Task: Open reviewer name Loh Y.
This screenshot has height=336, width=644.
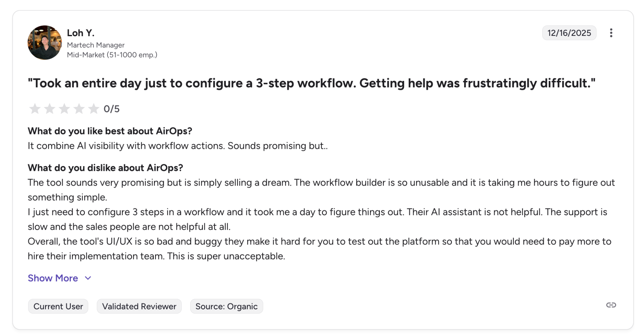Action: click(80, 33)
